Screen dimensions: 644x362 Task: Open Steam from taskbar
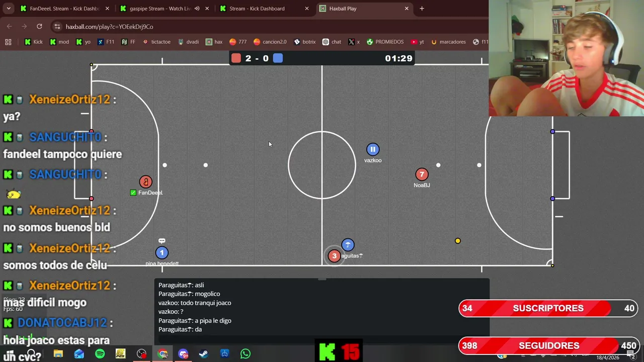click(204, 354)
